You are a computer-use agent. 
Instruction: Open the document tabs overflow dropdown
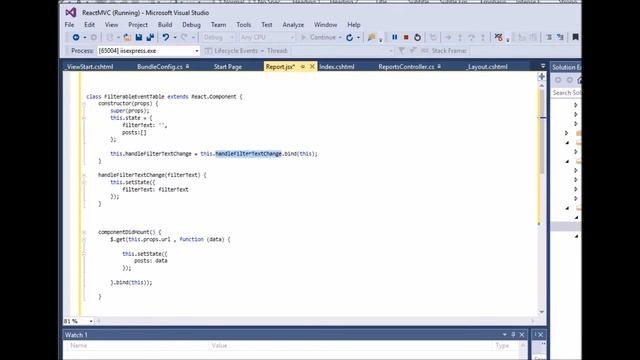point(542,66)
